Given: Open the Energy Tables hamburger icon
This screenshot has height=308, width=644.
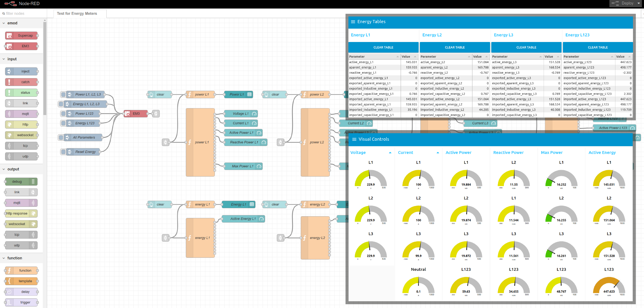Looking at the screenshot, I should pos(353,22).
